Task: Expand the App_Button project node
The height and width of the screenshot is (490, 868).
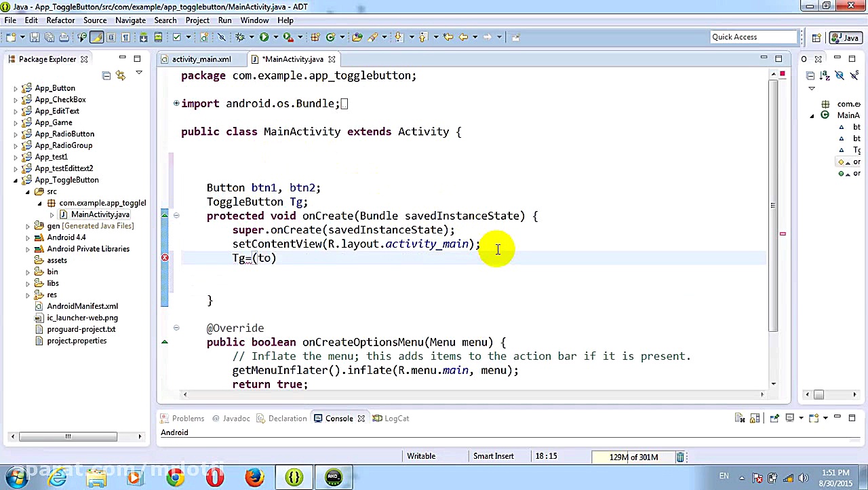Action: tap(16, 88)
